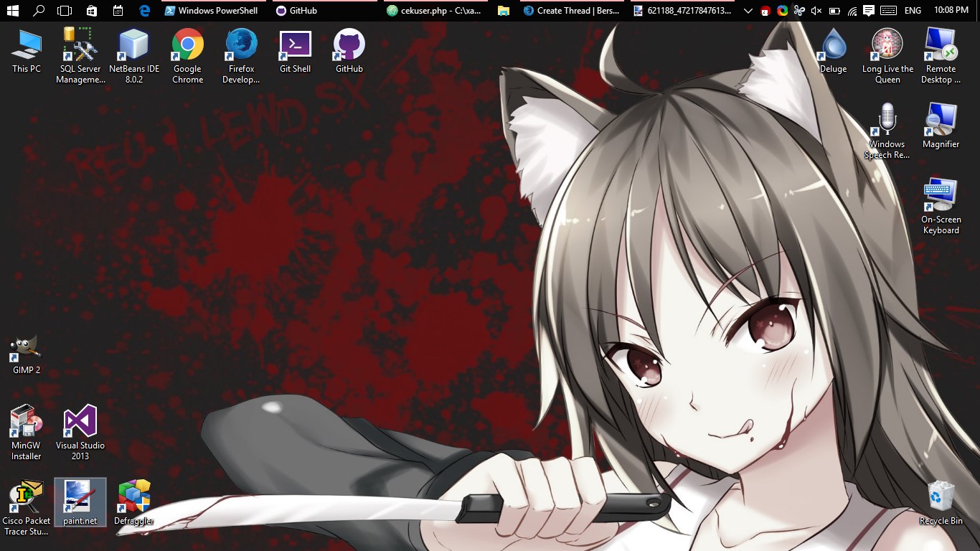
Task: Select the Firefox Developer Edition shortcut
Action: click(x=242, y=56)
